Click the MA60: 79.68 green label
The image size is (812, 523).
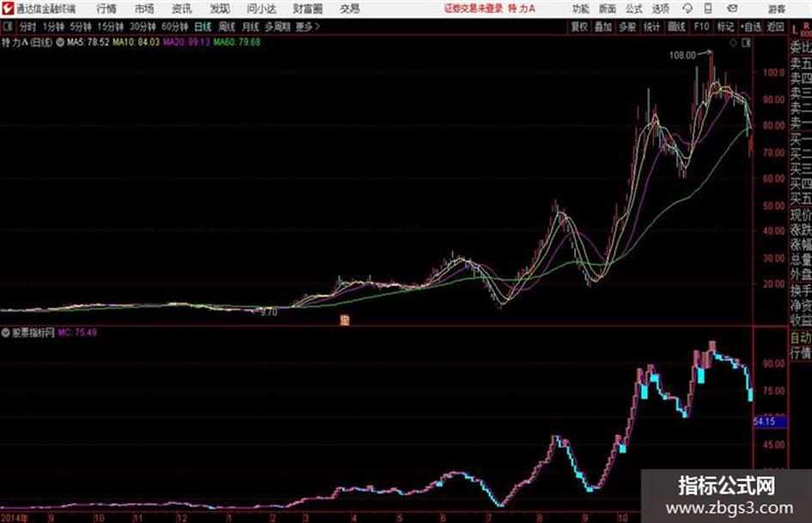coord(237,42)
